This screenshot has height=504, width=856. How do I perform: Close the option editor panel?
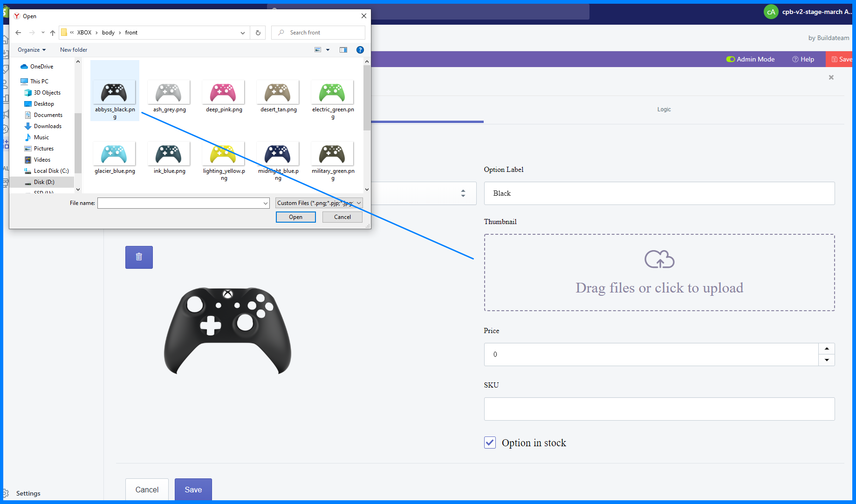(831, 77)
